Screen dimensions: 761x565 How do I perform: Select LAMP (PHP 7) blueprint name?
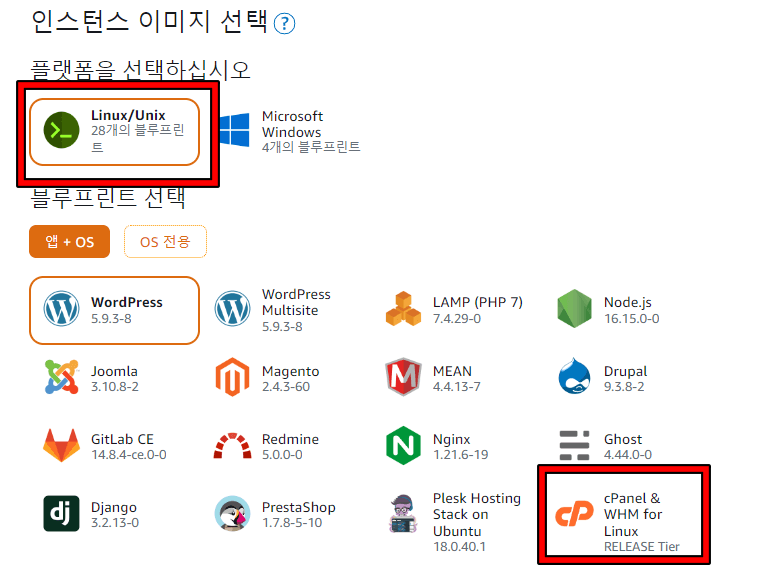click(478, 302)
